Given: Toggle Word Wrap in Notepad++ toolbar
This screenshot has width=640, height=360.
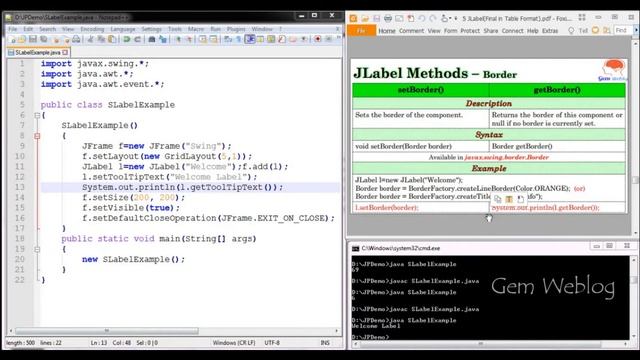Looking at the screenshot, I should click(x=228, y=39).
